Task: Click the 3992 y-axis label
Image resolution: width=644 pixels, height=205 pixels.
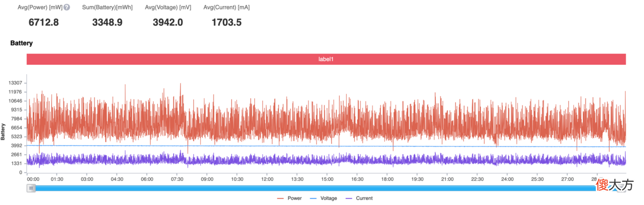Action: [17, 145]
